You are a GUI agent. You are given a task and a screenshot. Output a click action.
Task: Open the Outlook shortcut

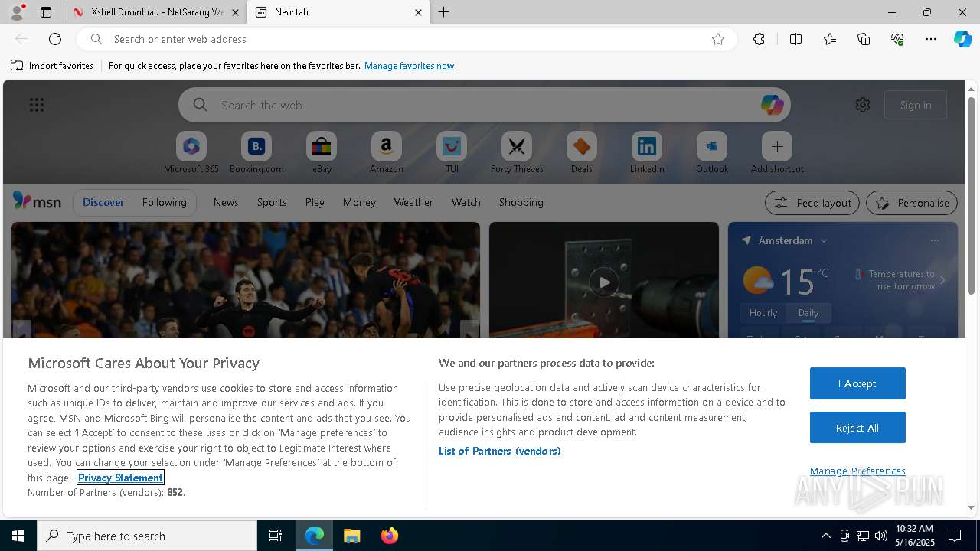pyautogui.click(x=712, y=153)
